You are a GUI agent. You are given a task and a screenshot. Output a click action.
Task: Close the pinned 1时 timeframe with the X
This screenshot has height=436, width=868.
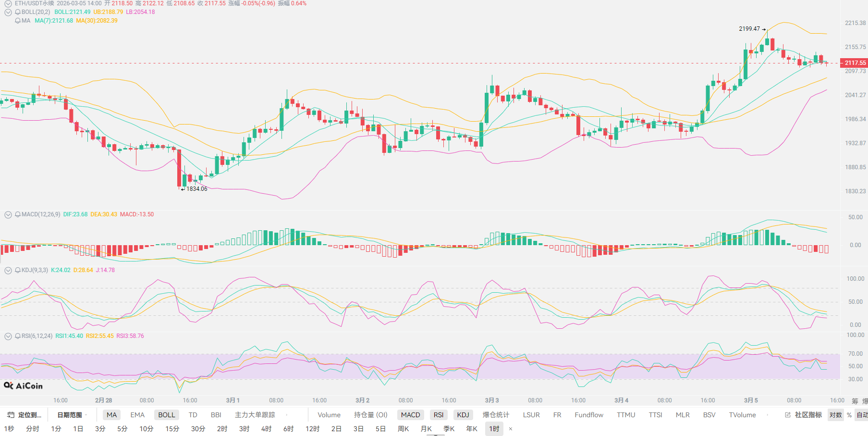511,429
